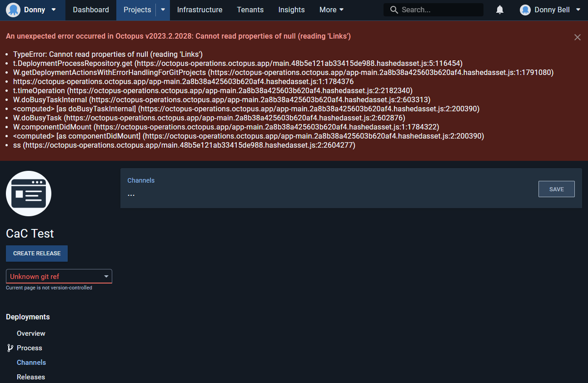Viewport: 588px width, 383px height.
Task: Open the More navigation dropdown
Action: pyautogui.click(x=331, y=10)
